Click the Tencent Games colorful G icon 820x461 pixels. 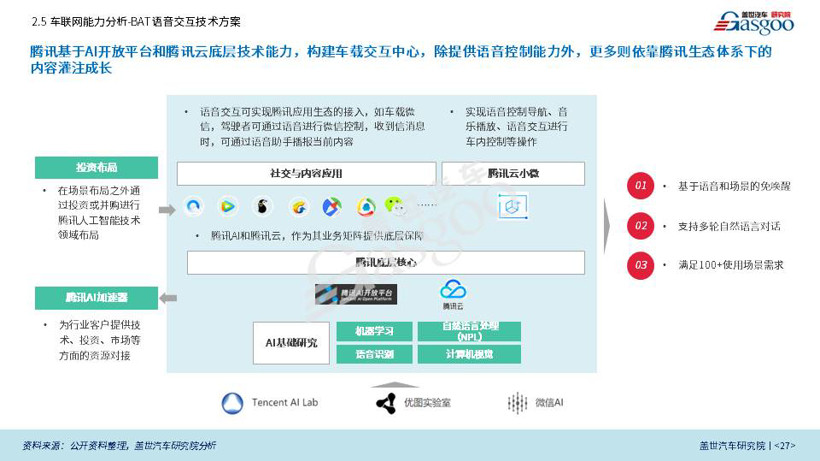[x=299, y=208]
